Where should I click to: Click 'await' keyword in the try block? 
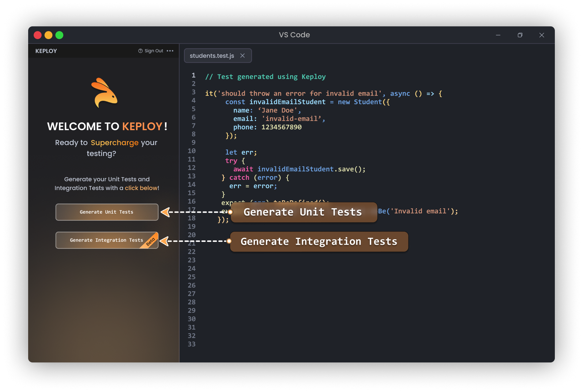(x=243, y=169)
